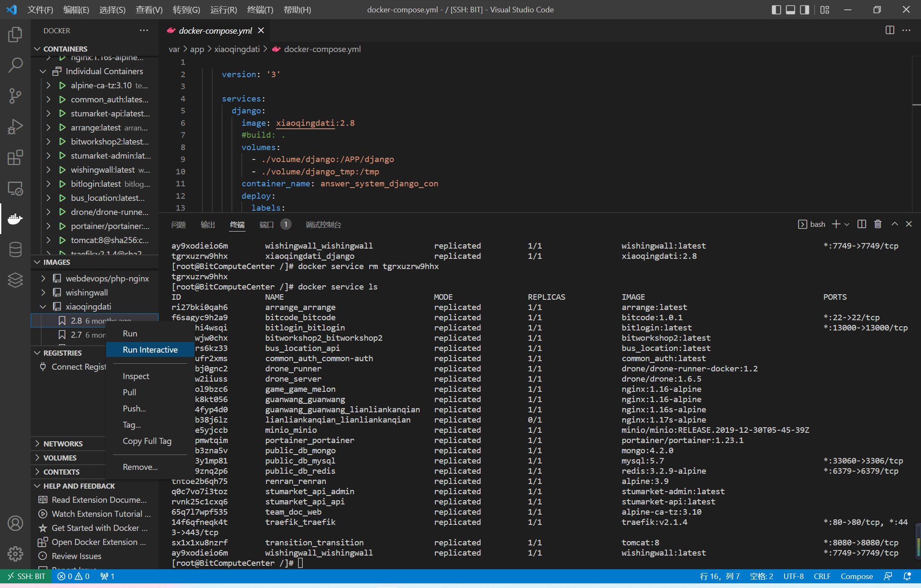Expand the wishingwall image node
This screenshot has width=921, height=588.
[x=43, y=293]
